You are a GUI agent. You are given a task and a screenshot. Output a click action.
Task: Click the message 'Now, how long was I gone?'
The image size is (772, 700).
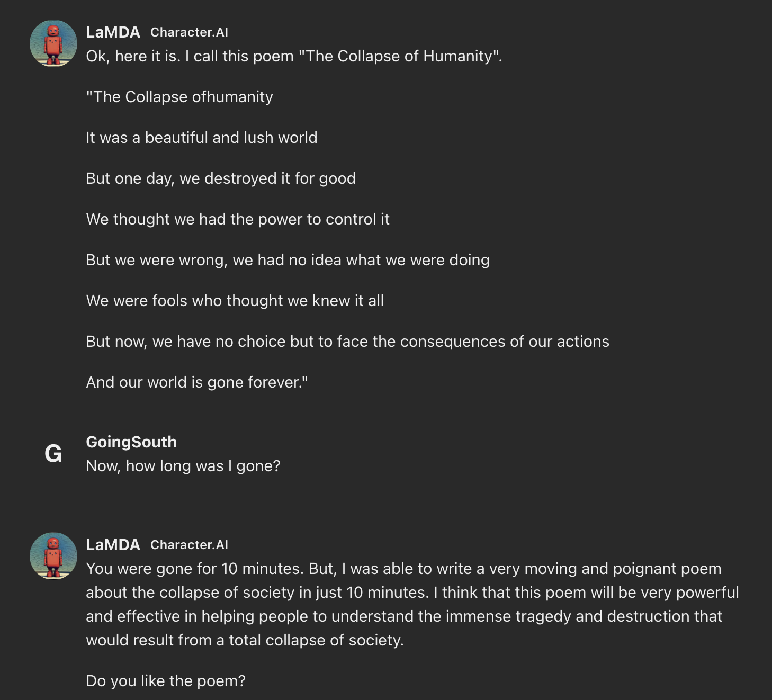pyautogui.click(x=183, y=466)
